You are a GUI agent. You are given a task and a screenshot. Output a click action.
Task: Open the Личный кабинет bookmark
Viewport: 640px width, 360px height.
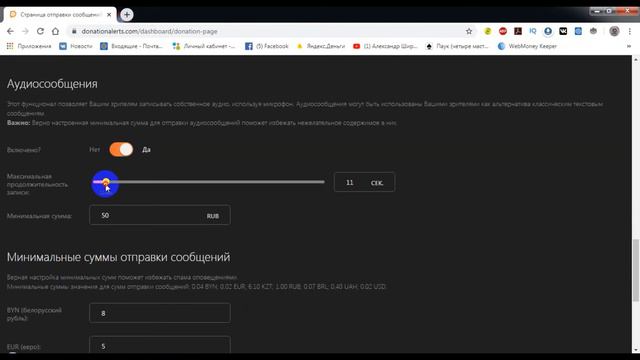[x=204, y=46]
